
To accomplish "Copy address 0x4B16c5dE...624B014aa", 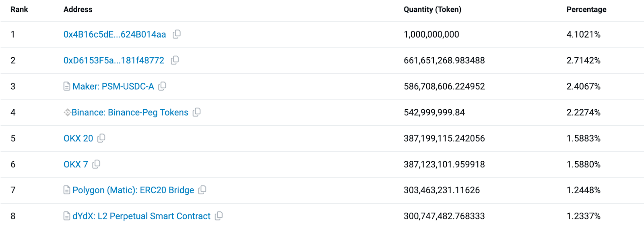I will tap(177, 34).
